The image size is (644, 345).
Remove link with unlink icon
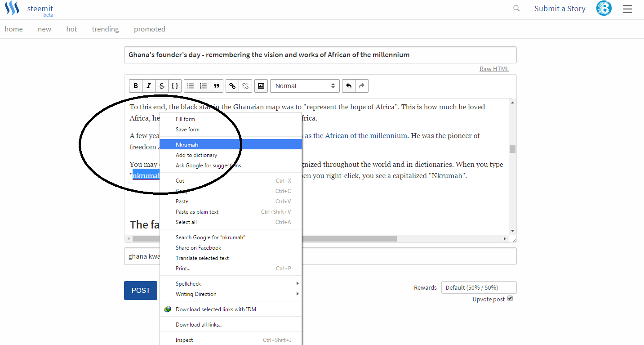245,86
